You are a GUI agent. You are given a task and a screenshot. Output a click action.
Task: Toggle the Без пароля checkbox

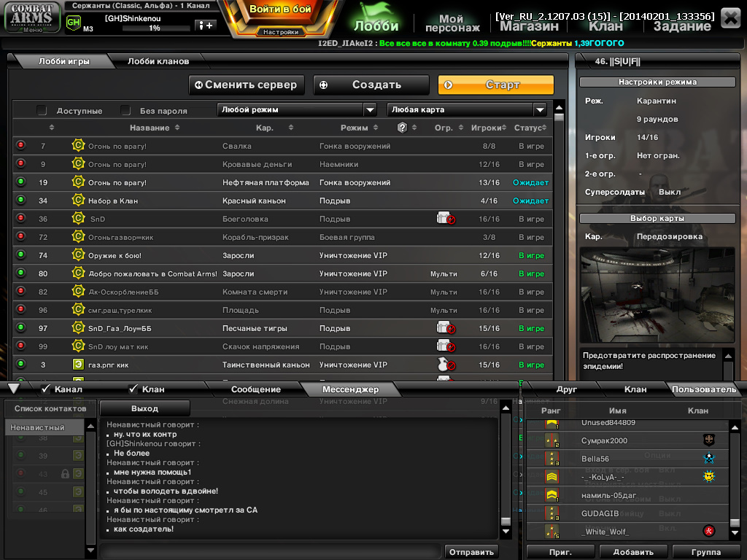[125, 111]
